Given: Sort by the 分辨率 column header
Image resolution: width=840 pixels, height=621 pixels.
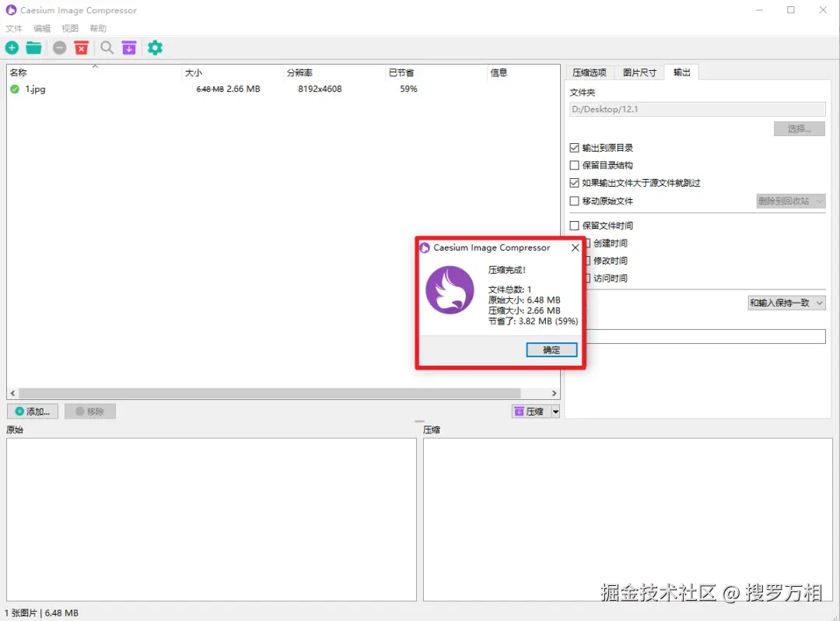Looking at the screenshot, I should (x=334, y=72).
